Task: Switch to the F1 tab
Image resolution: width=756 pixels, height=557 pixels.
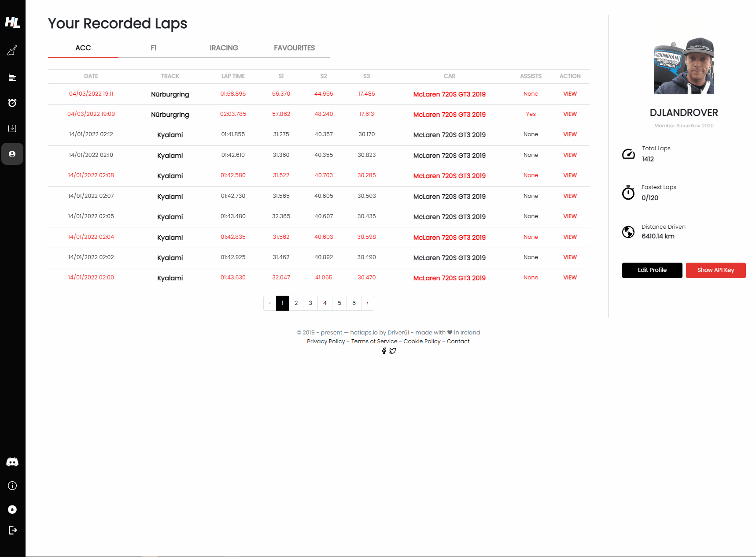Action: [154, 48]
